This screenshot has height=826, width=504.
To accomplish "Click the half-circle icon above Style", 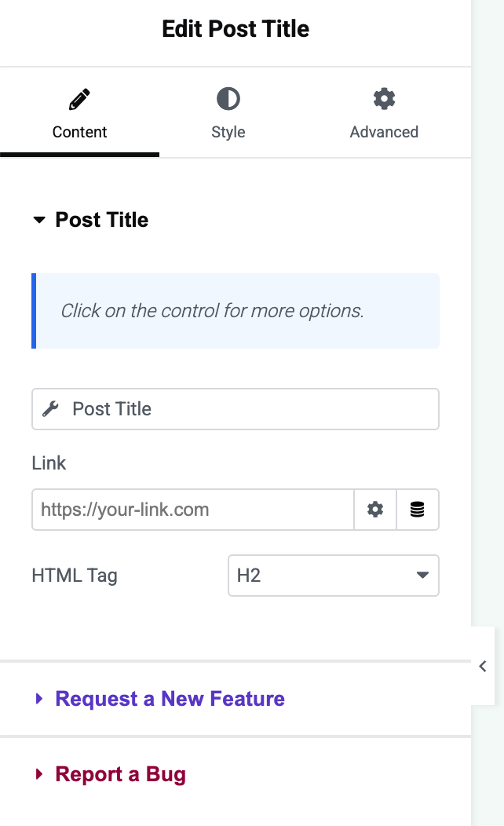I will click(x=228, y=99).
